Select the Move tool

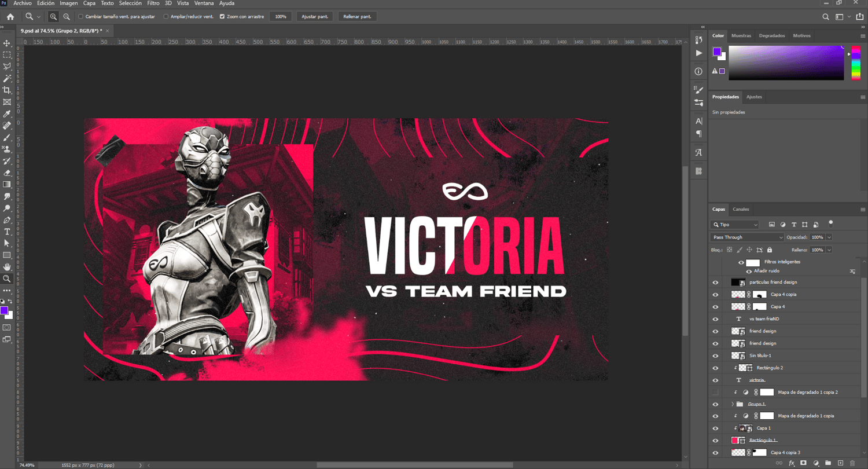(7, 43)
